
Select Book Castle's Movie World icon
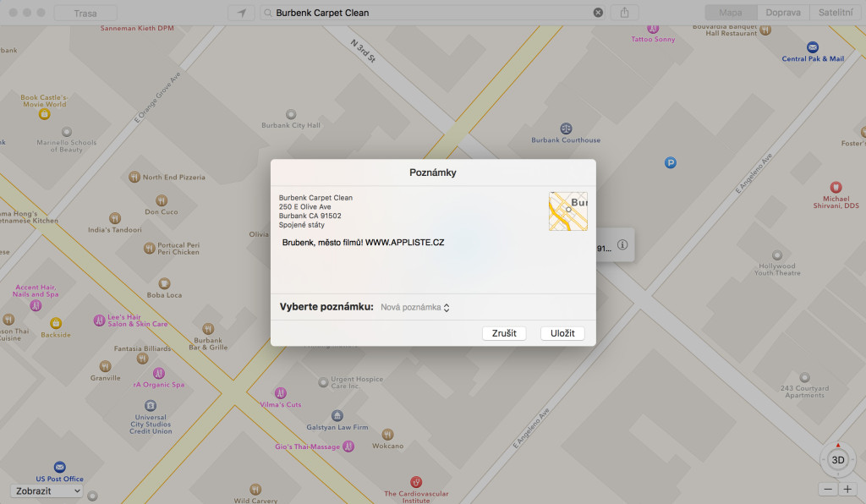pyautogui.click(x=45, y=114)
